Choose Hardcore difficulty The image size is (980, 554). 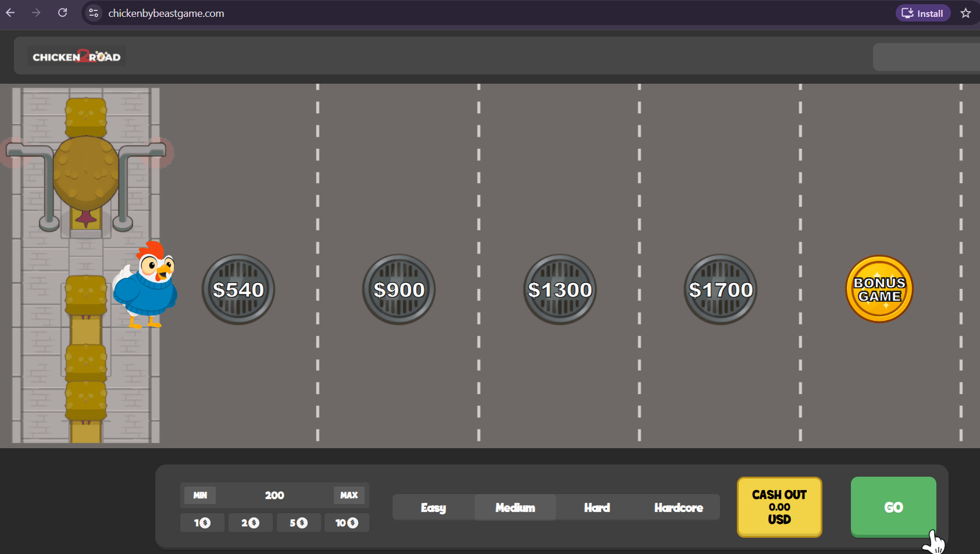tap(679, 507)
